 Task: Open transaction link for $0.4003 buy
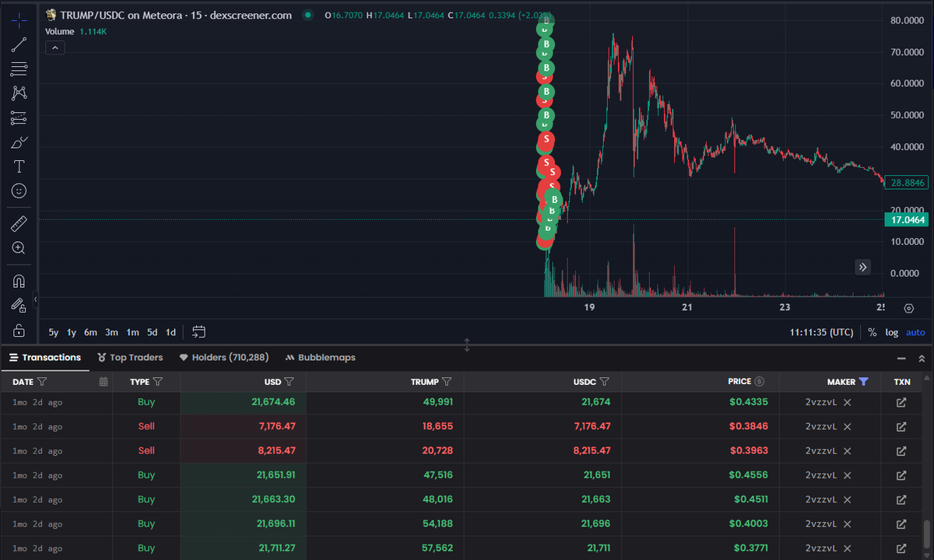(901, 524)
